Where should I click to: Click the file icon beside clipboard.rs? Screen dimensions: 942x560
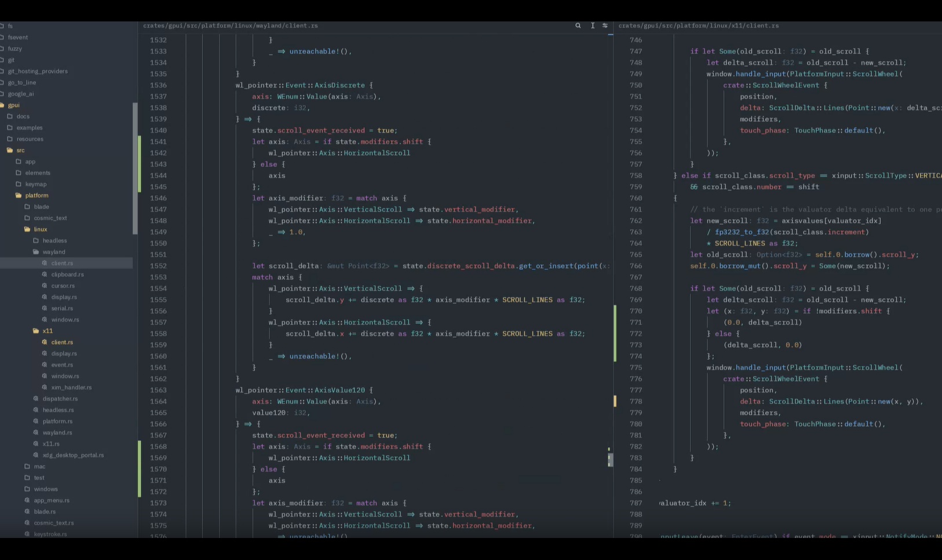pos(45,274)
